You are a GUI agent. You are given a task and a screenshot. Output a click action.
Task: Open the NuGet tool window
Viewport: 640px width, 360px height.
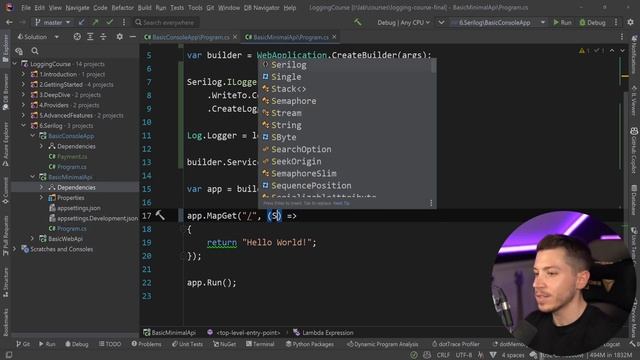pos(224,344)
